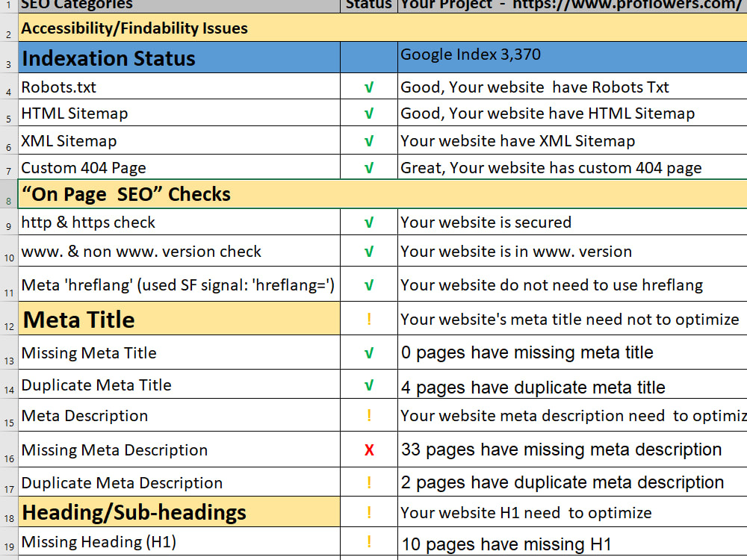Select '33 pages have missing meta description'
The image size is (747, 560).
point(572,449)
